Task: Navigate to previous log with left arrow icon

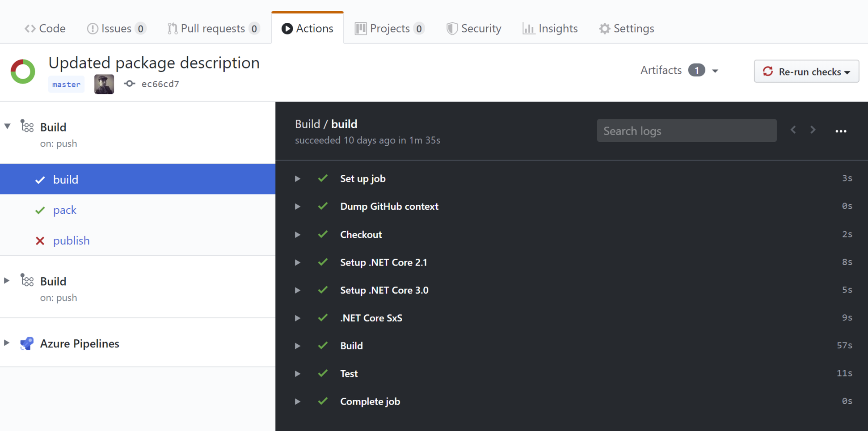Action: (x=793, y=130)
